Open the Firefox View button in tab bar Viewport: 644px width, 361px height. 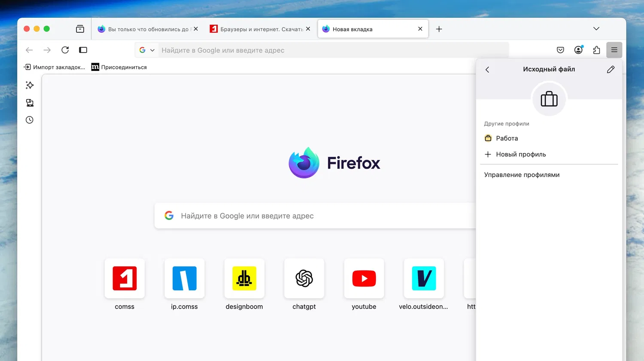80,29
